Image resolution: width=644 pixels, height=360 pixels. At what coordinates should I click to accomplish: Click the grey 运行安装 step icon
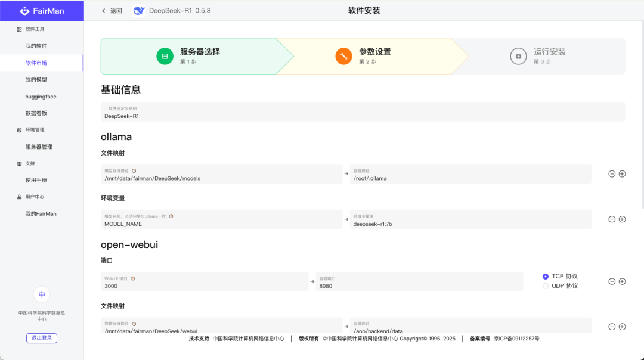coord(518,56)
